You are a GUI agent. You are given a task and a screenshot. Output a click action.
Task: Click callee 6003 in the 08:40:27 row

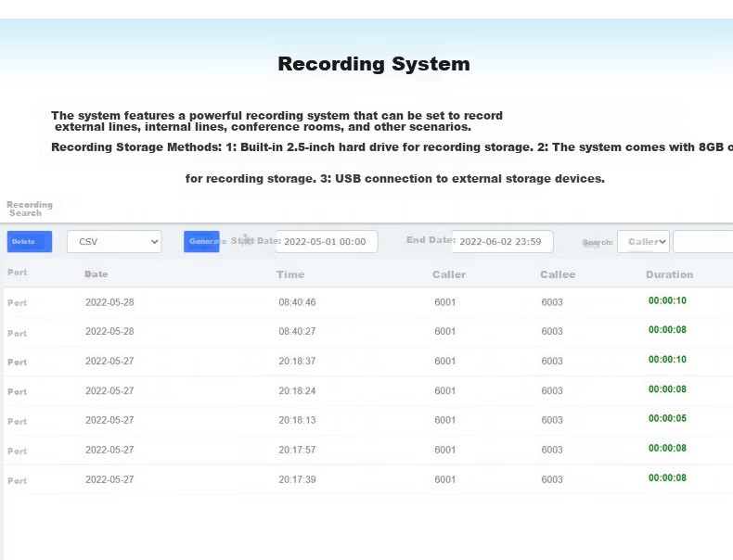point(552,331)
